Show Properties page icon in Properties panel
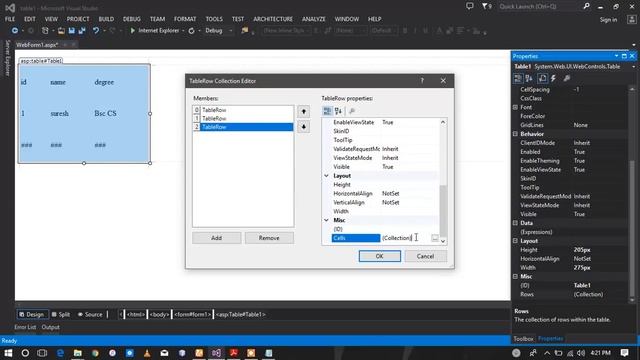This screenshot has height=360, width=640. coord(542,78)
